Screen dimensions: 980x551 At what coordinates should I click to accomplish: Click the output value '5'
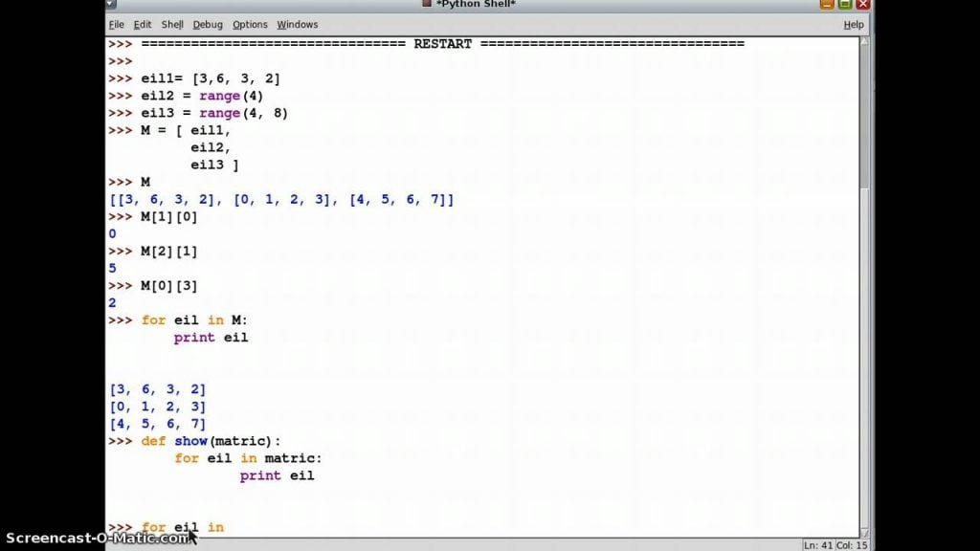tap(113, 269)
